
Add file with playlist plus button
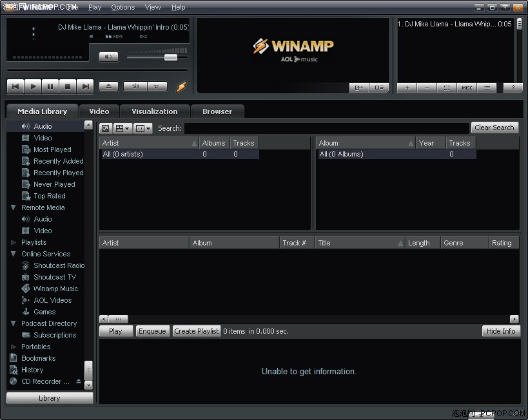(x=407, y=88)
